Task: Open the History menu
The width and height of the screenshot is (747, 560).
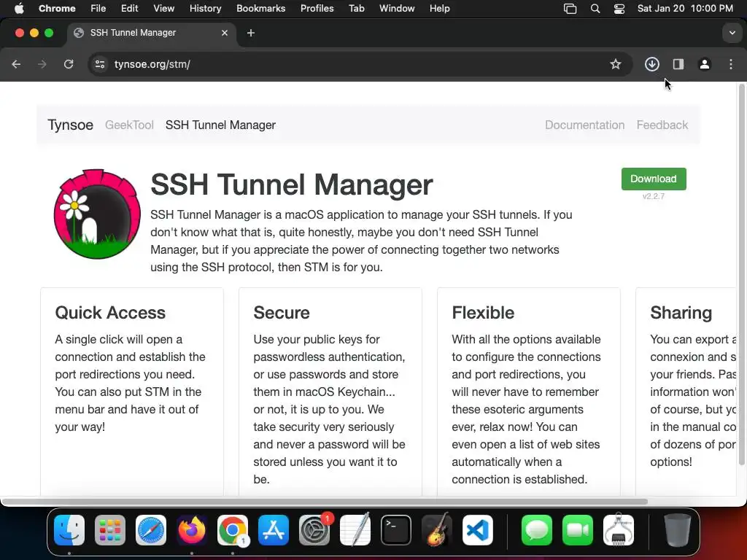Action: 205,8
